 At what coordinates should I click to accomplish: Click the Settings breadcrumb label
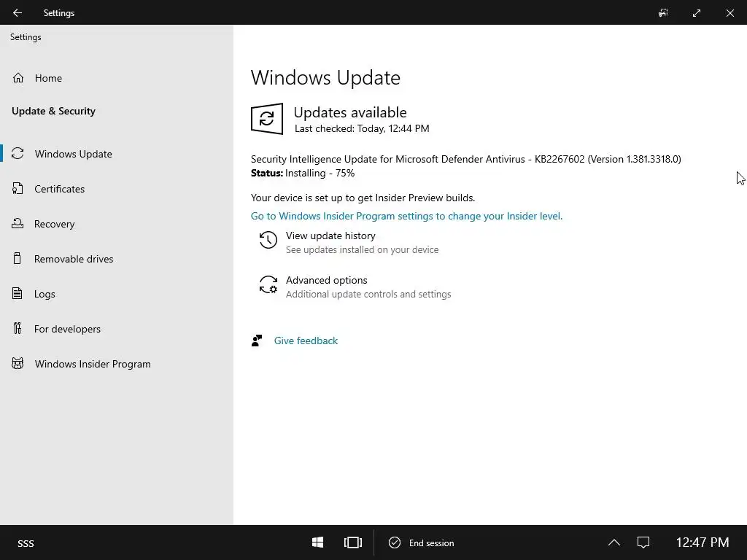click(26, 37)
